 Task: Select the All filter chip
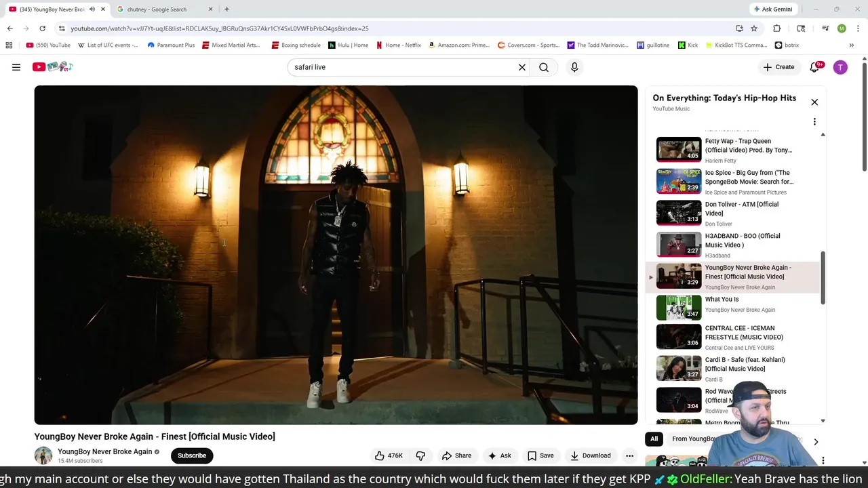coord(654,439)
